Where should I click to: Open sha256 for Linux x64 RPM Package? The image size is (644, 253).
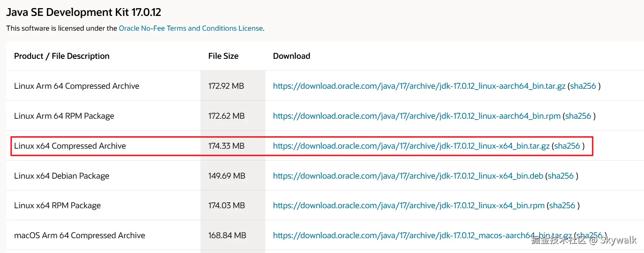point(562,205)
